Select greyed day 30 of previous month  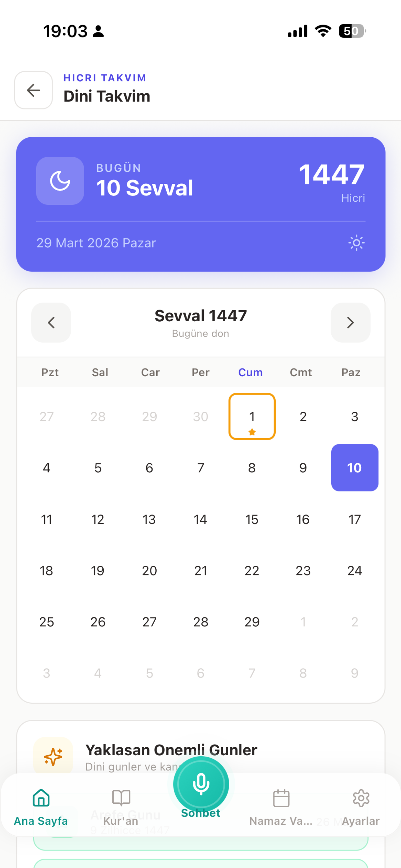point(200,417)
